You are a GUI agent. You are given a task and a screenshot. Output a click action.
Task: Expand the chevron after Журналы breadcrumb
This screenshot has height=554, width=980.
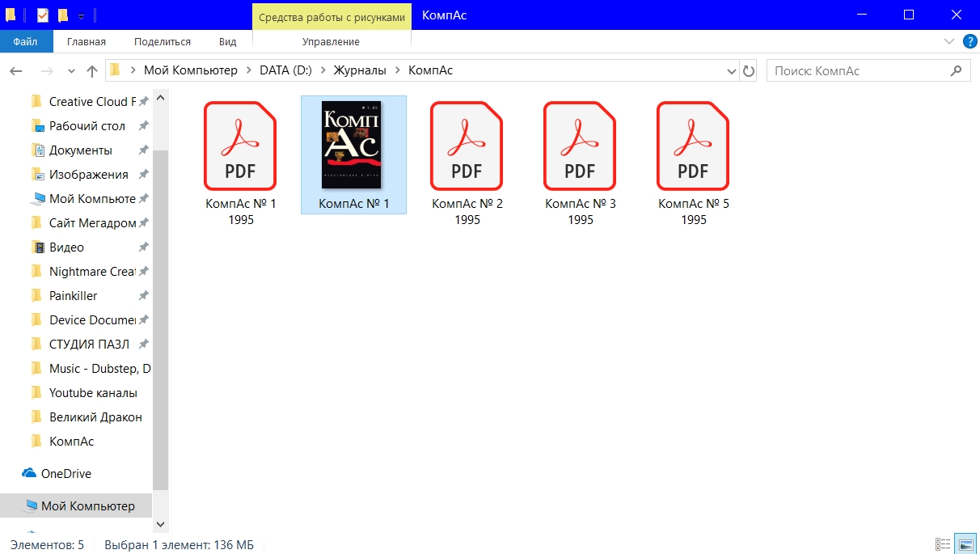point(397,70)
